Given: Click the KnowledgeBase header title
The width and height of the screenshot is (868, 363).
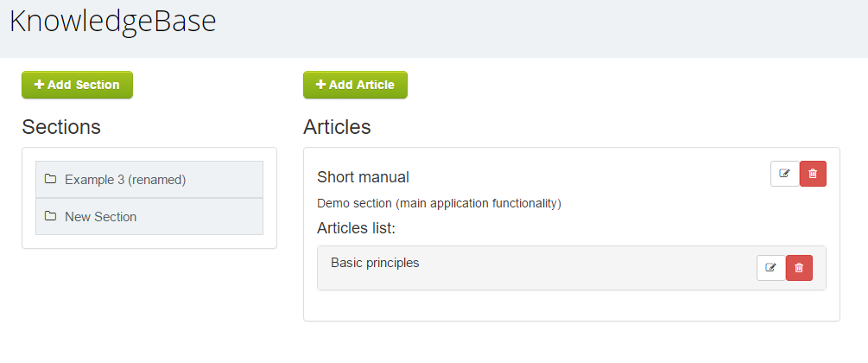Looking at the screenshot, I should pyautogui.click(x=112, y=22).
